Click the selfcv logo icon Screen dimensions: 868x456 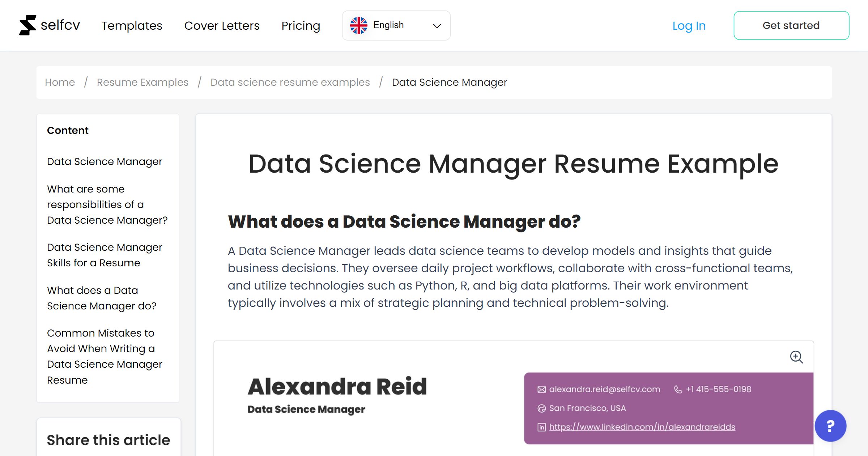(27, 25)
